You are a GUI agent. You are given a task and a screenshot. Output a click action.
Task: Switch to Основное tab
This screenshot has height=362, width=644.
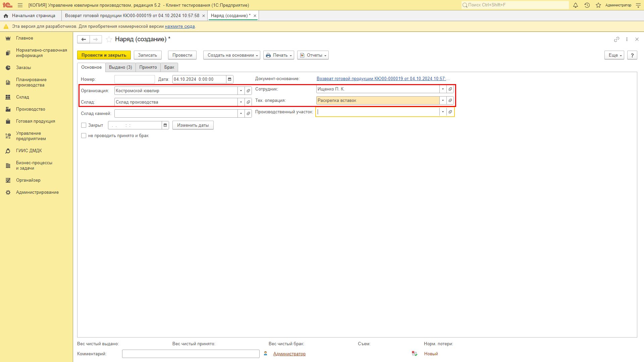click(91, 67)
